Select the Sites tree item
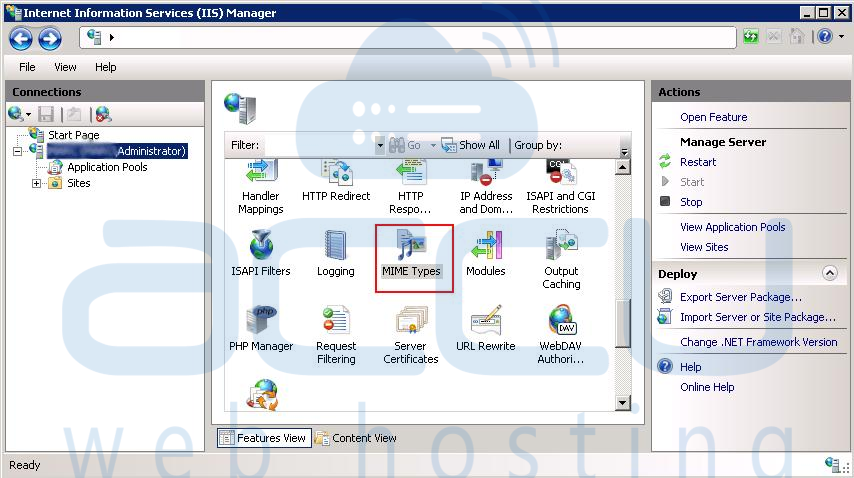854x478 pixels. point(78,183)
